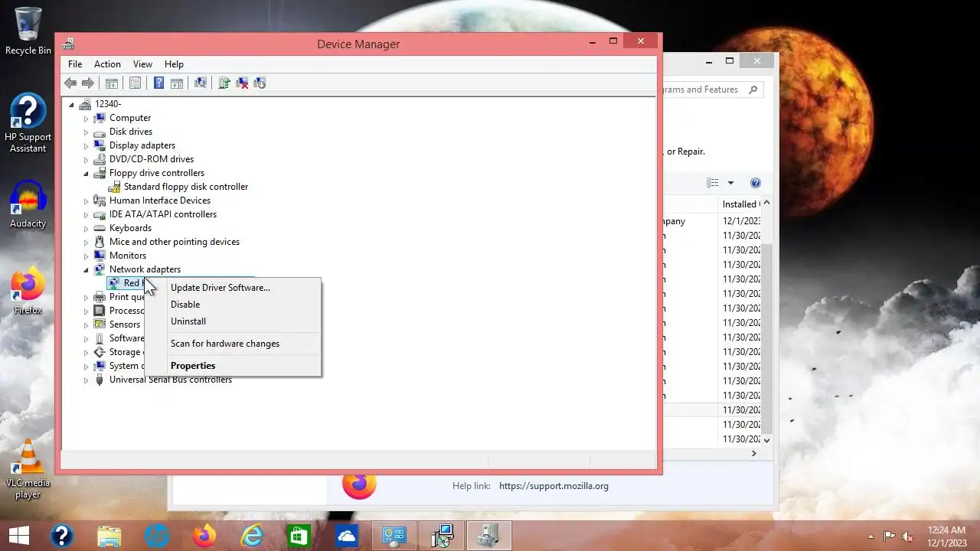Open the Action menu
This screenshot has width=980, height=551.
click(x=107, y=64)
